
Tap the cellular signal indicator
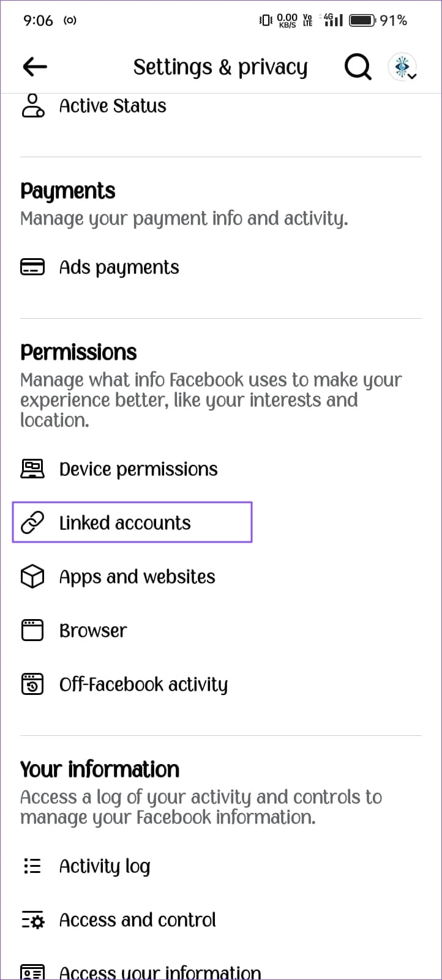(x=333, y=20)
